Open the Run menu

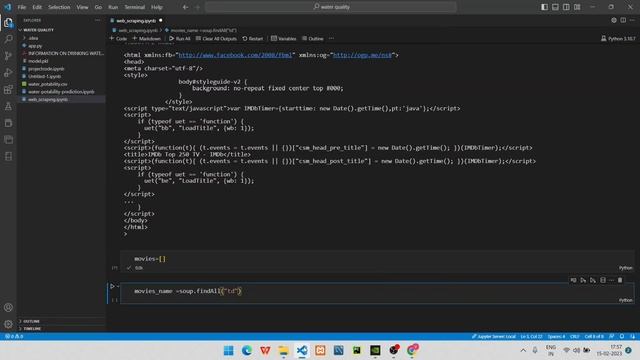pyautogui.click(x=113, y=7)
